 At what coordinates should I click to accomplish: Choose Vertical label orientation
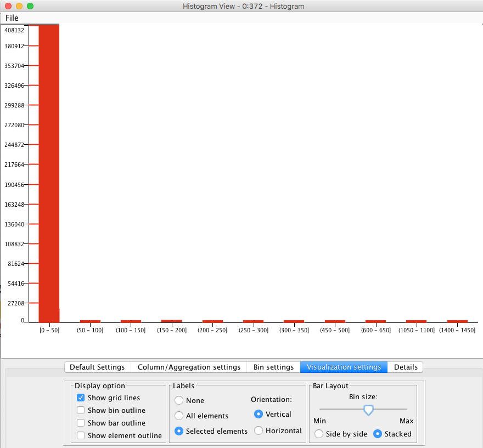coord(259,414)
